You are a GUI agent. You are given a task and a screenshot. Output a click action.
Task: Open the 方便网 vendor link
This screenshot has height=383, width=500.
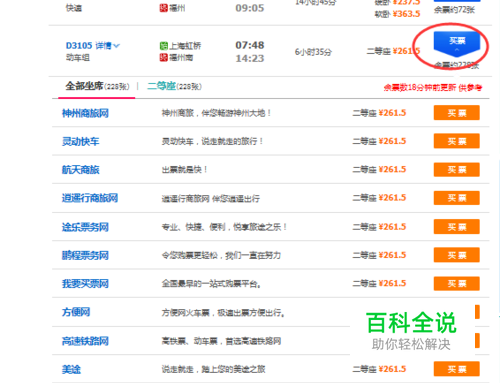(x=76, y=312)
